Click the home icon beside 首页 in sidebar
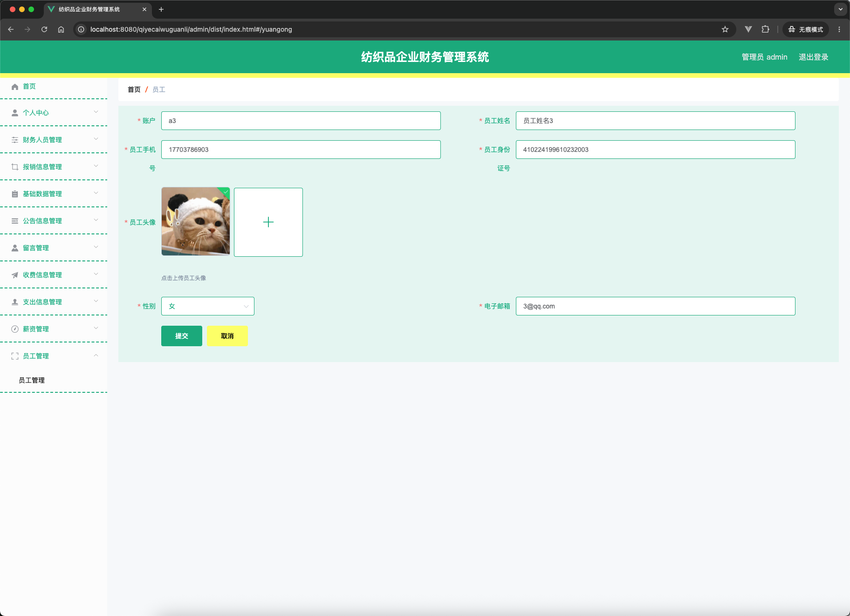This screenshot has width=850, height=616. click(x=15, y=87)
